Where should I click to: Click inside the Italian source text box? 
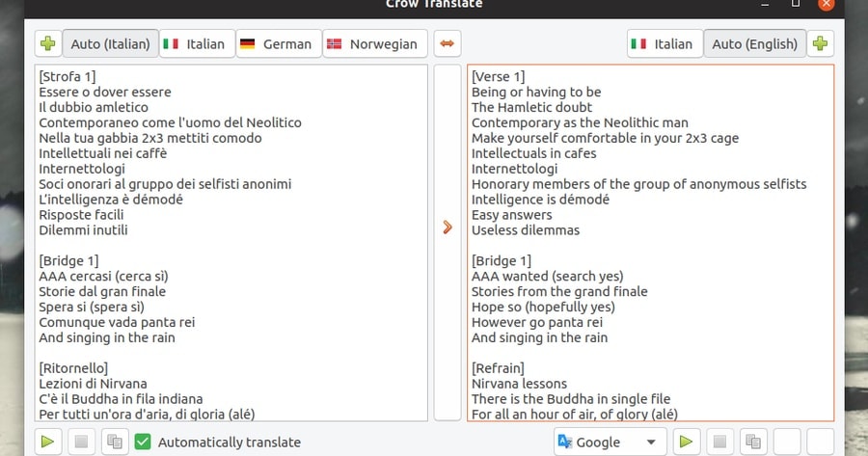(231, 243)
